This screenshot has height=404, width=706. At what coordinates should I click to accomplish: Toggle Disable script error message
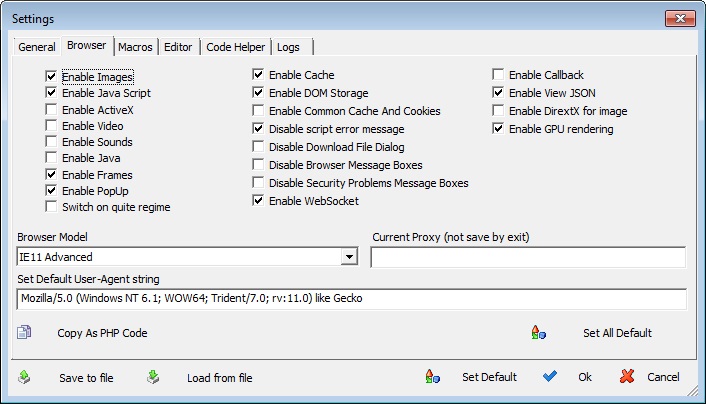click(x=258, y=128)
